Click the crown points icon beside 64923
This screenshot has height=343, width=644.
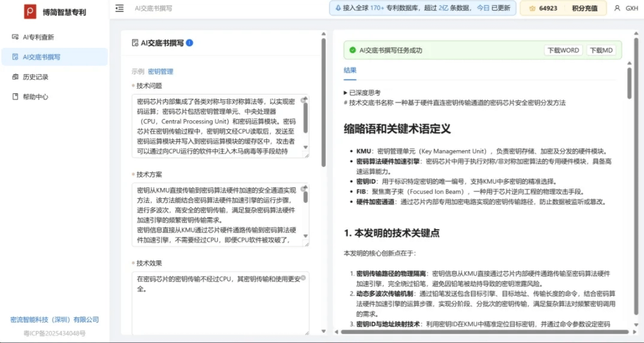coord(532,9)
